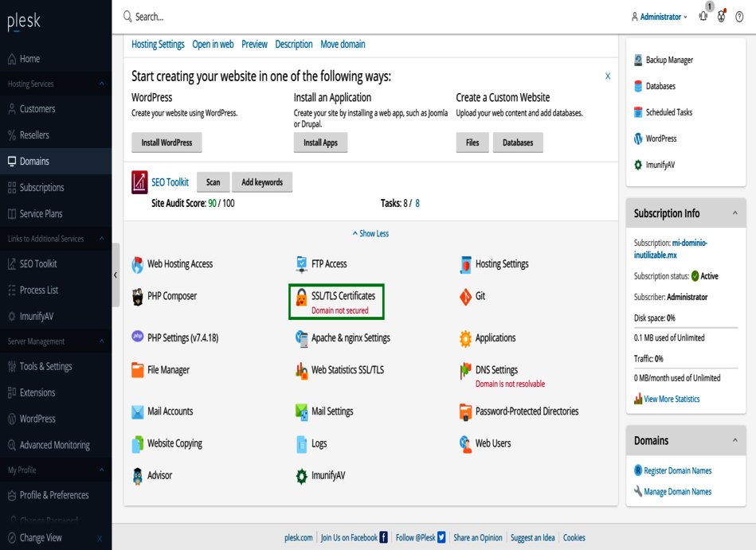Click the mi-dominio-inutilizable.mx subscription link
Image resolution: width=756 pixels, height=550 pixels.
671,249
